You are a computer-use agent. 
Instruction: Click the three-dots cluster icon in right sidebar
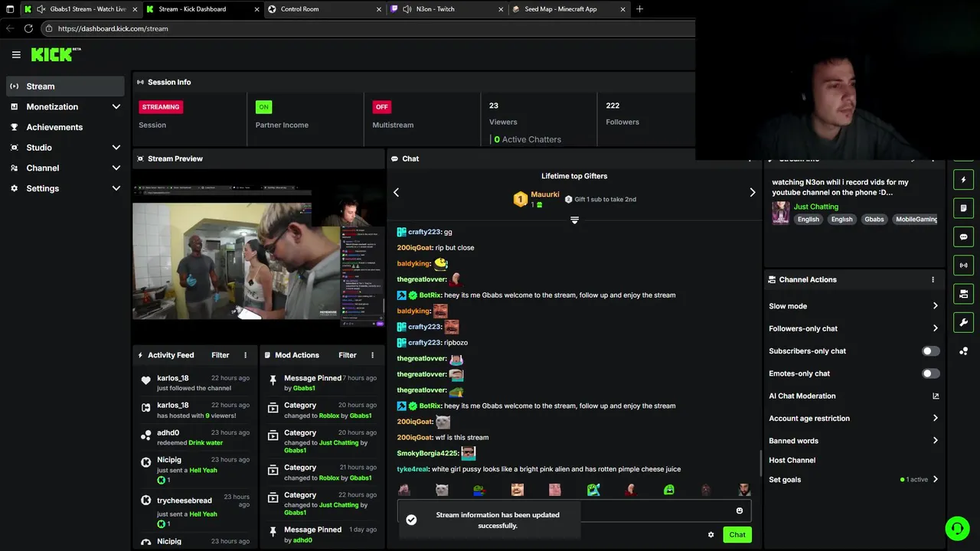coord(963,350)
